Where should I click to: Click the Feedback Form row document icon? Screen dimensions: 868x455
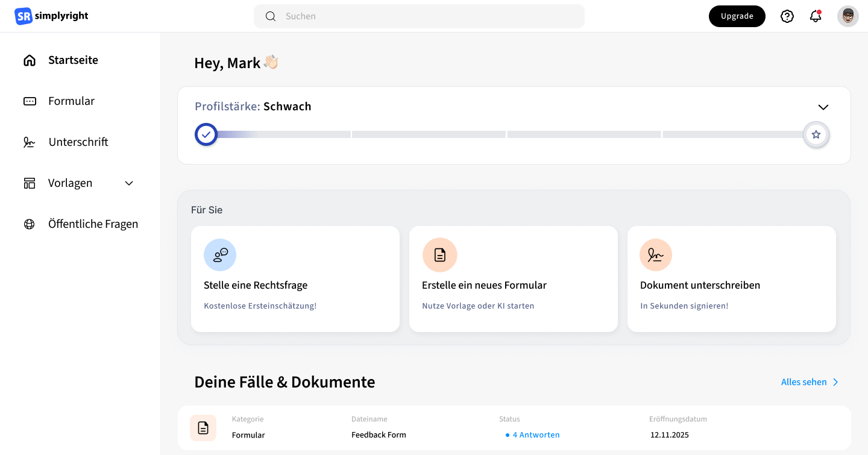[x=203, y=428]
